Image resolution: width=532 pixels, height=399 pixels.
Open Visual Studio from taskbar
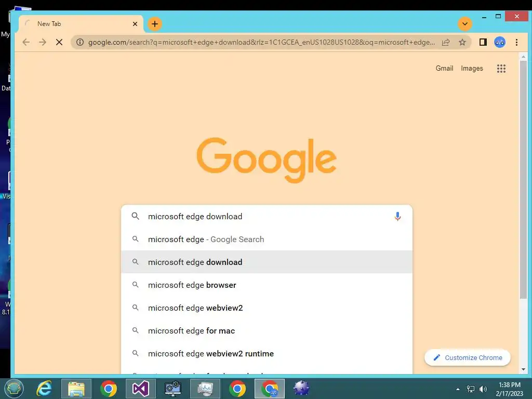[140, 389]
